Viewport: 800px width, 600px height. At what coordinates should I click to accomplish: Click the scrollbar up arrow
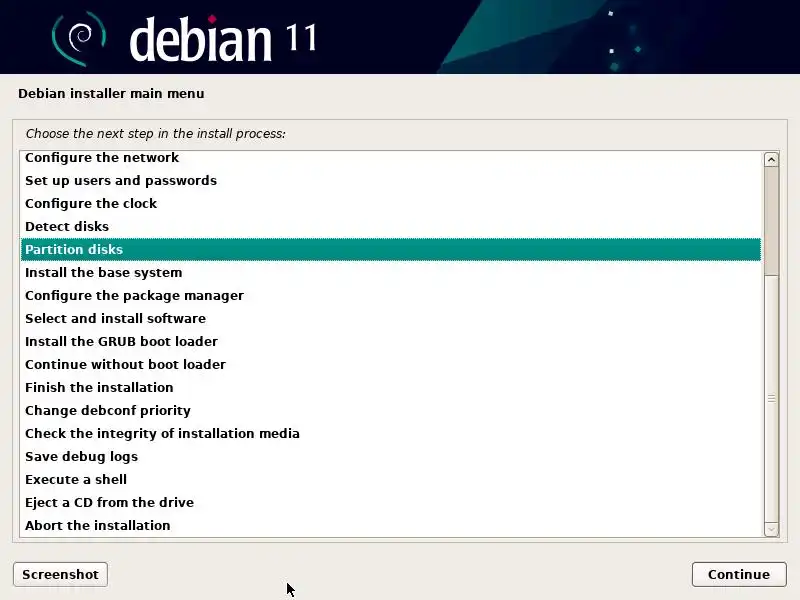771,160
